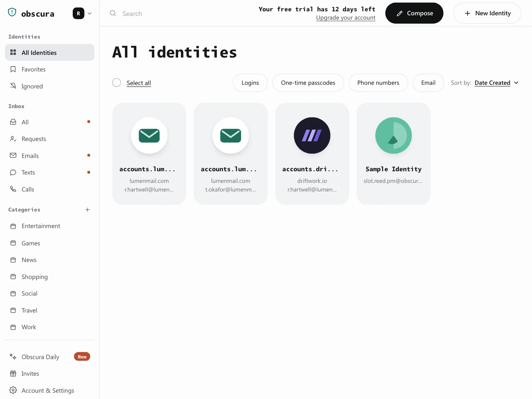Open the Date Created sort dropdown

pos(492,83)
